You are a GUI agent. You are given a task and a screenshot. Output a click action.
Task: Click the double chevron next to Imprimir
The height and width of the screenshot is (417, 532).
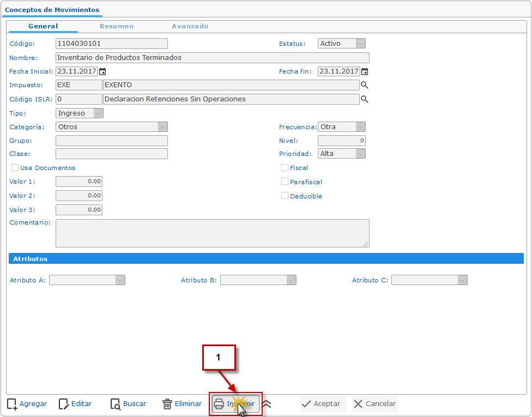267,404
